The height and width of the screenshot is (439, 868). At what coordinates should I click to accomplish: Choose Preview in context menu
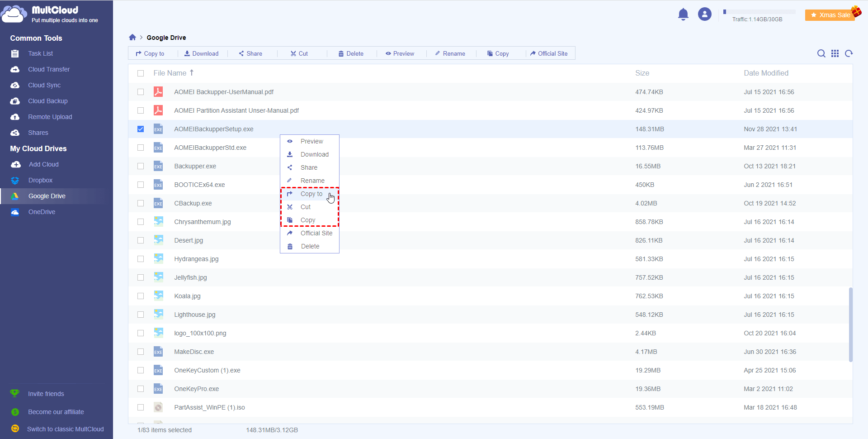point(310,141)
